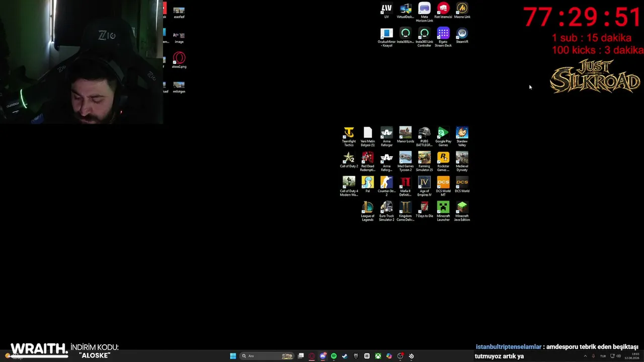Select Arma Reforger icon beside Yeni Metin Belgesi
644x362 pixels.
(386, 137)
